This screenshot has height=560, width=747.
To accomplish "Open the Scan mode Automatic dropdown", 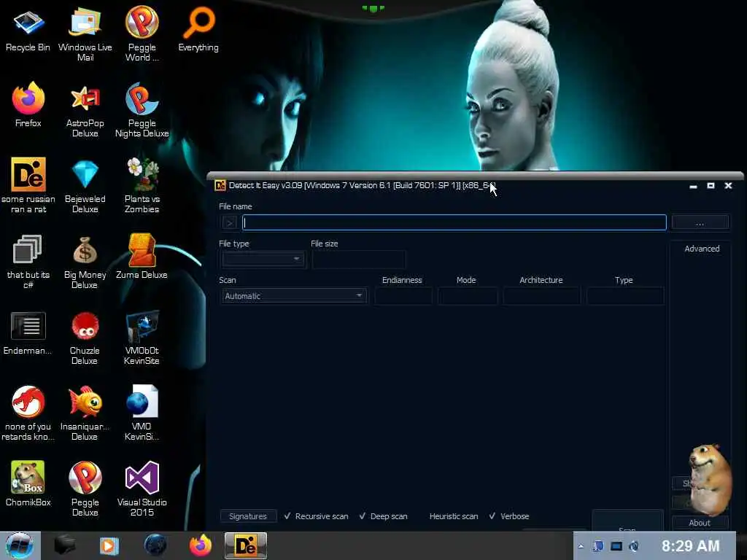I will (294, 296).
